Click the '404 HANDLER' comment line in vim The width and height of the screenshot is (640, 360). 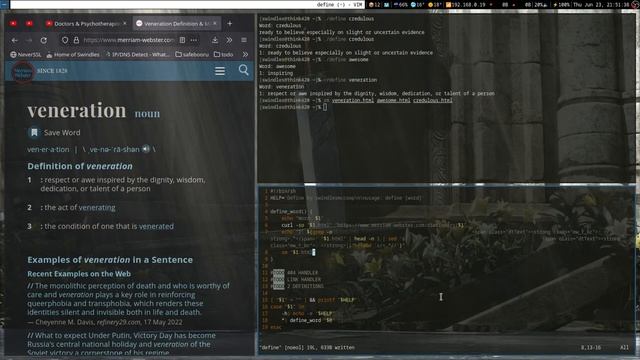[295, 273]
